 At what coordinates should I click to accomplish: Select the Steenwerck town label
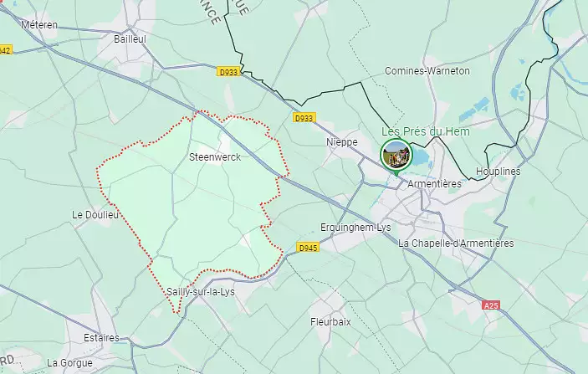click(215, 157)
